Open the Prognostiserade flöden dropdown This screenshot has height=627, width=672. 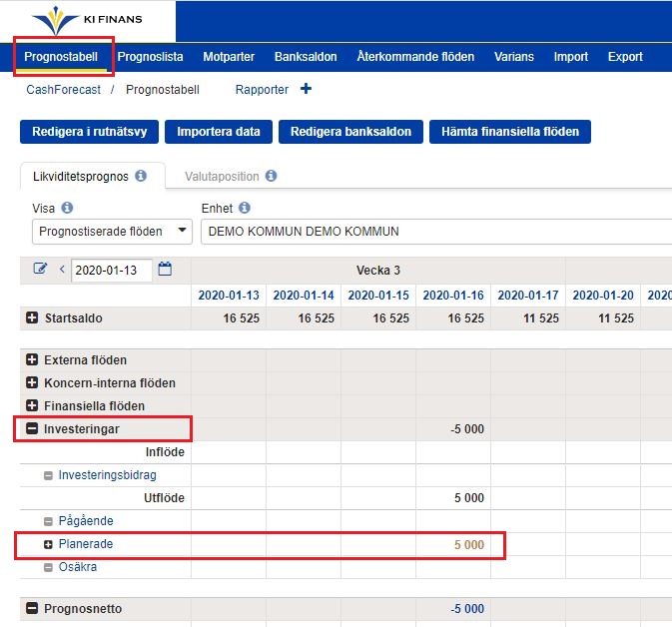[x=111, y=232]
